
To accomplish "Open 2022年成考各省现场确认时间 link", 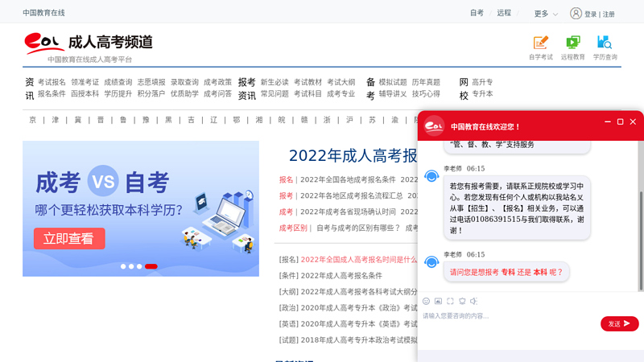I will click(x=348, y=212).
